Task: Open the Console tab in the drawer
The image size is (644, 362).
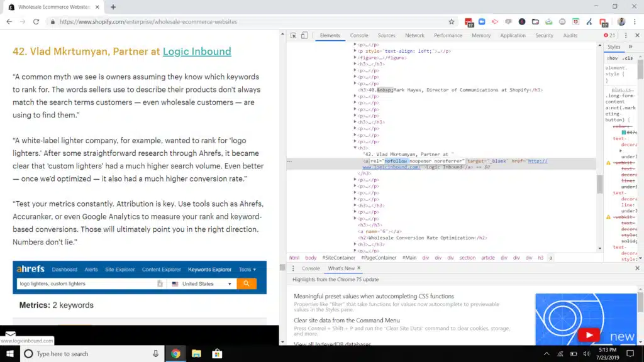Action: click(x=311, y=268)
